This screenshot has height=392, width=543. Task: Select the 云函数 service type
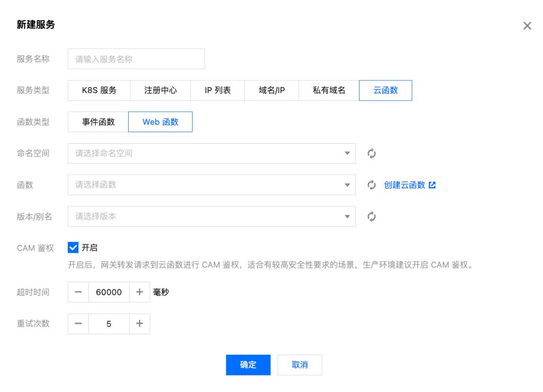pyautogui.click(x=386, y=90)
